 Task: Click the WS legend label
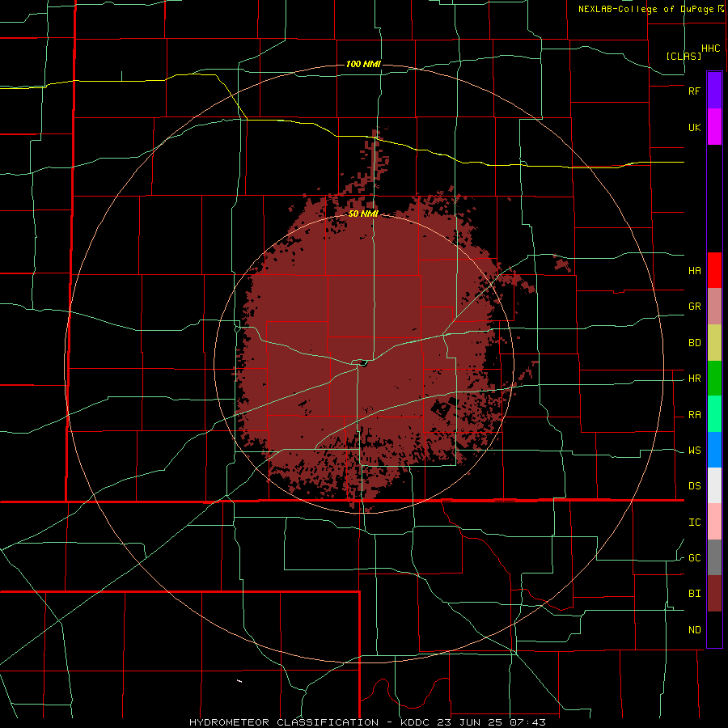[695, 451]
